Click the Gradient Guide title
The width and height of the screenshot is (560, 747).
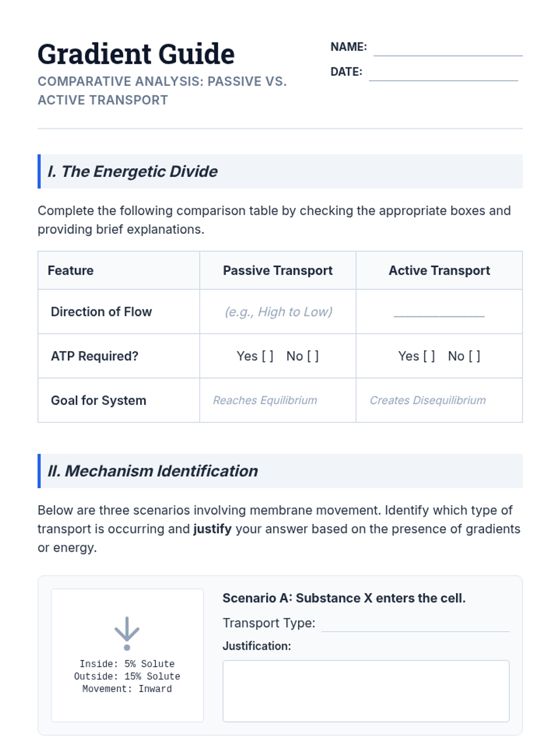[136, 54]
